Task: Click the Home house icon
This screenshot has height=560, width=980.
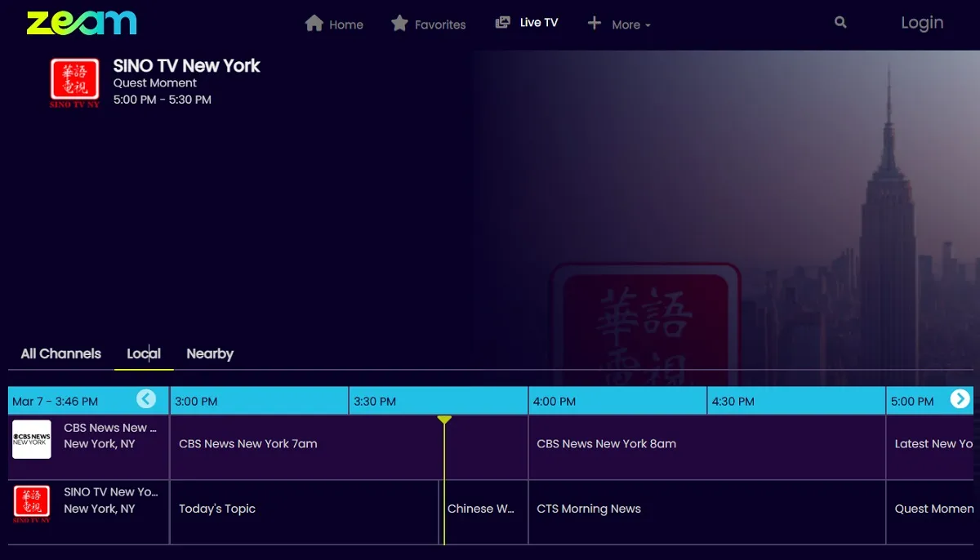Action: pyautogui.click(x=314, y=24)
